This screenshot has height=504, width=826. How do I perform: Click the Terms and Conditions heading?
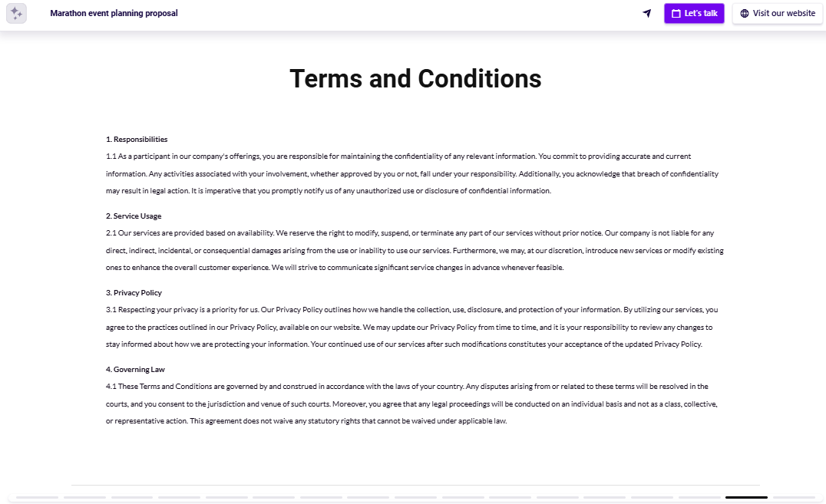(415, 79)
